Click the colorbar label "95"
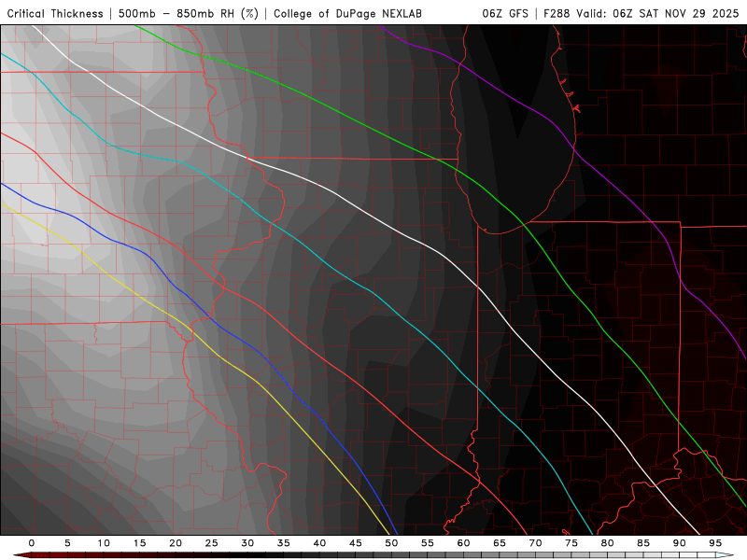 [715, 543]
